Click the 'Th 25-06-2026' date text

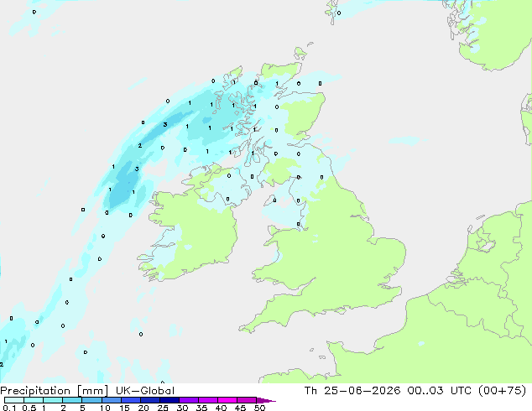pyautogui.click(x=352, y=391)
